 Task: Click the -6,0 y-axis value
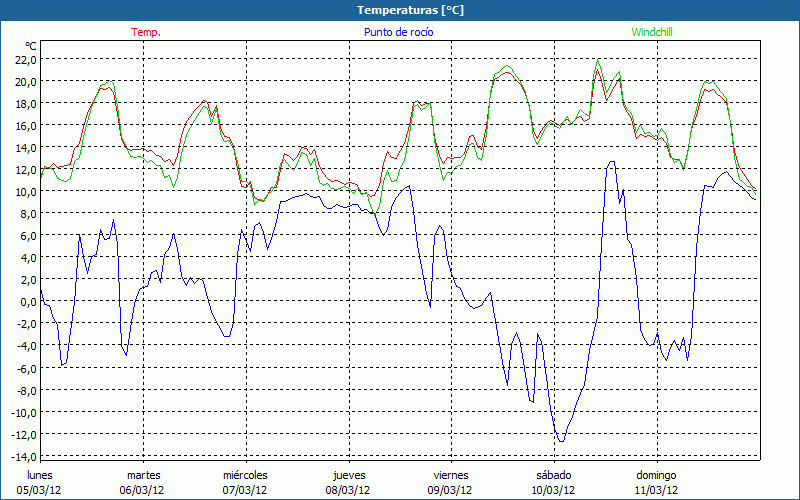25,368
